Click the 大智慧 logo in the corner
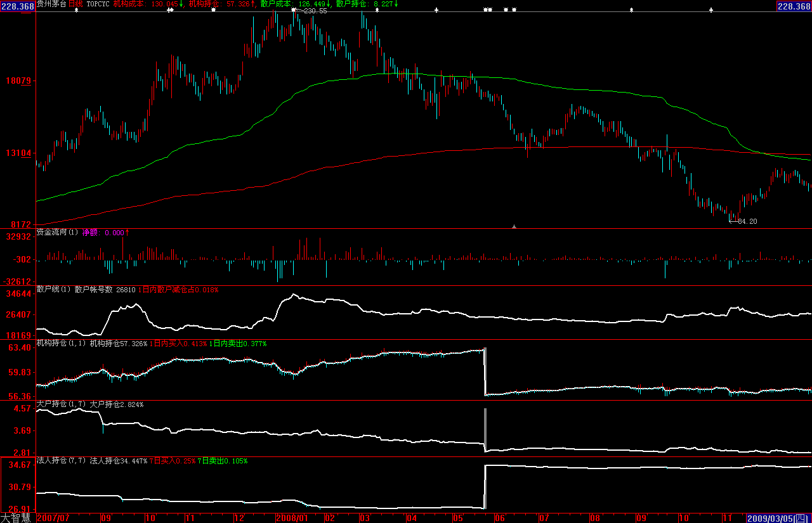 [x=17, y=518]
